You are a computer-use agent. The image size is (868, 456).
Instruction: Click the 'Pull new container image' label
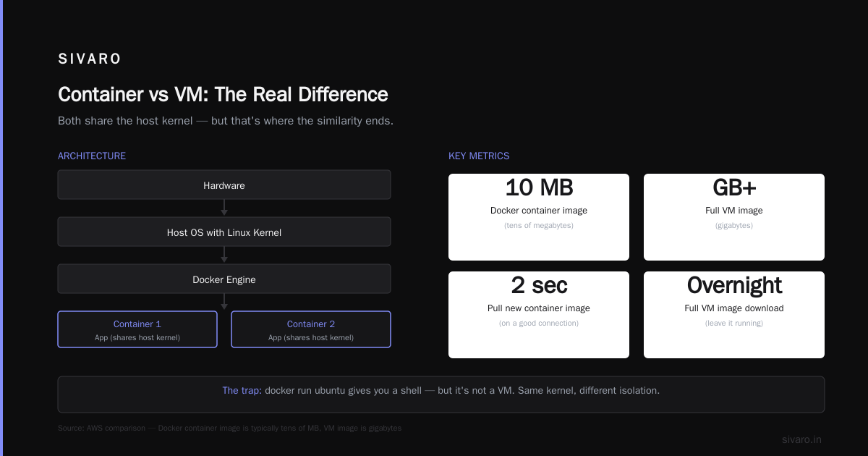[x=539, y=308]
